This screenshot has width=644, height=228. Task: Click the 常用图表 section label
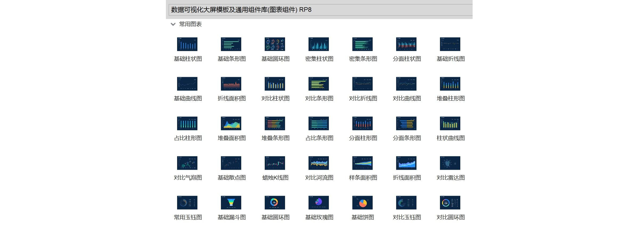tap(190, 24)
